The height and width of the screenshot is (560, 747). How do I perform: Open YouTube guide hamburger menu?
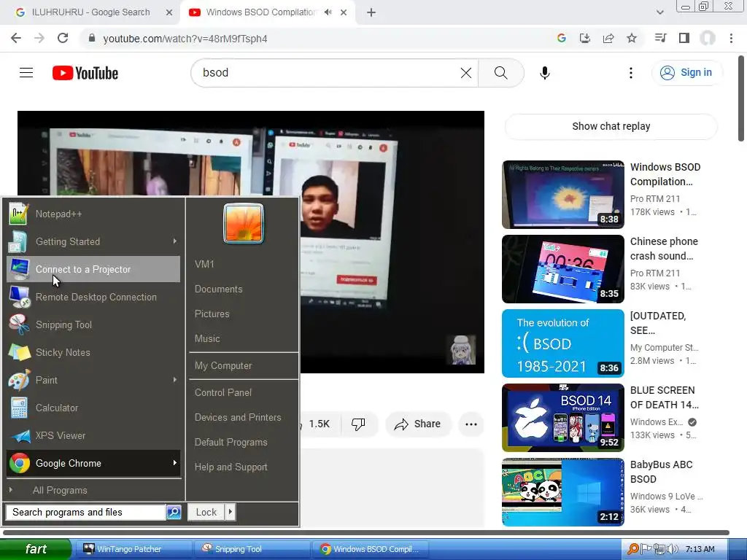click(26, 72)
